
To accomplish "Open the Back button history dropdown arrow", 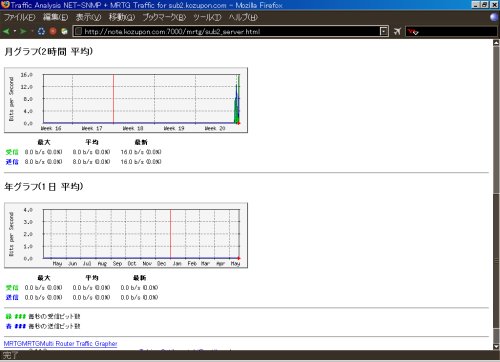I will point(15,31).
